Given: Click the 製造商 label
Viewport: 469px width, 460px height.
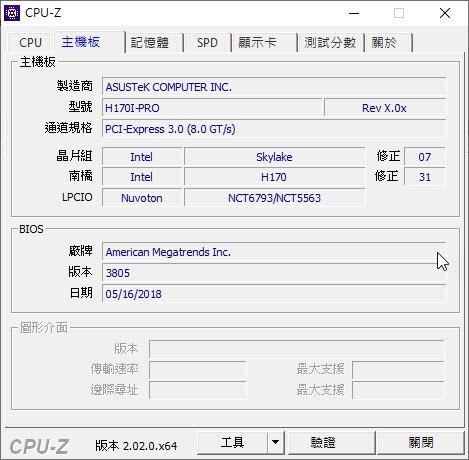Looking at the screenshot, I should 74,86.
